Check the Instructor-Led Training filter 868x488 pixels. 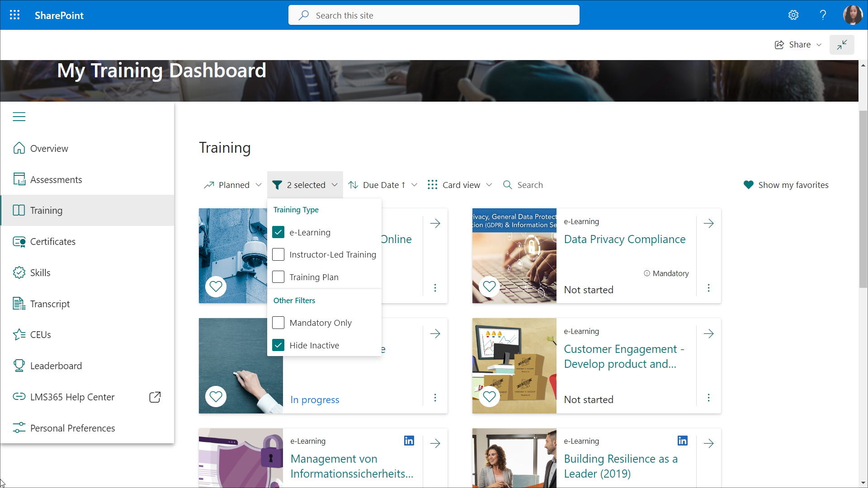[278, 254]
